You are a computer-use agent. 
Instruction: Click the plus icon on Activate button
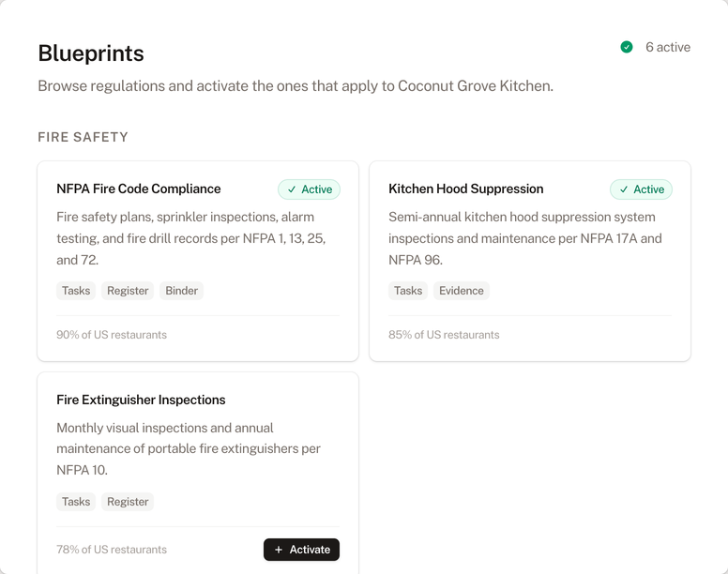pos(279,550)
